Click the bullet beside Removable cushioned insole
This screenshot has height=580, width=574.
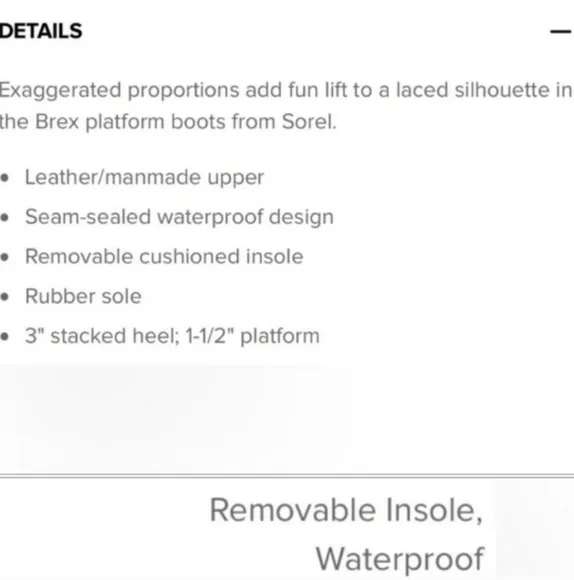(5, 257)
